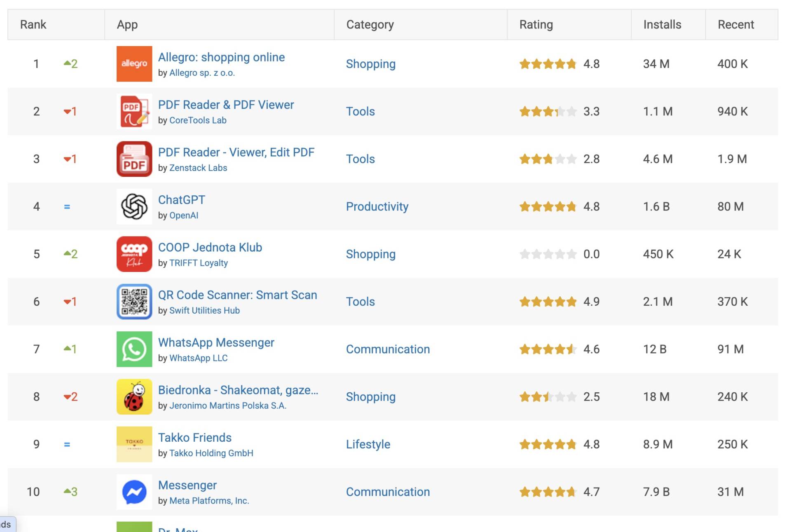Open Tools category in QR Code Scanner row
791x532 pixels.
pos(360,302)
